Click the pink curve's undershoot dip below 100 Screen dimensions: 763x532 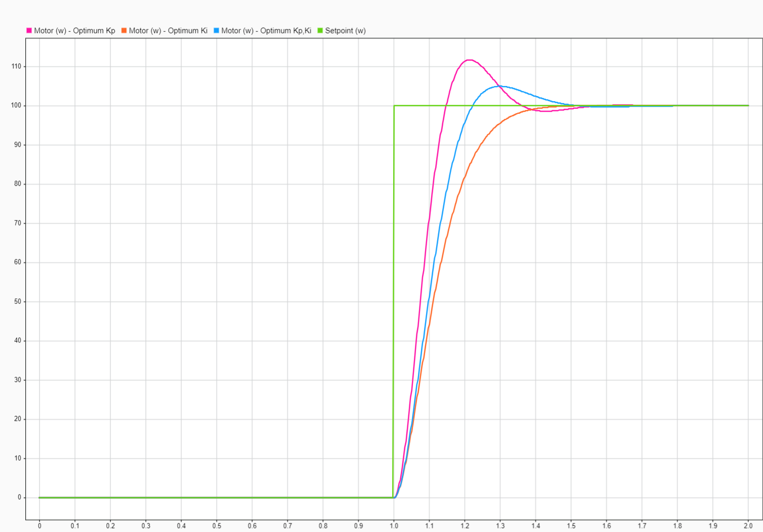(x=544, y=111)
